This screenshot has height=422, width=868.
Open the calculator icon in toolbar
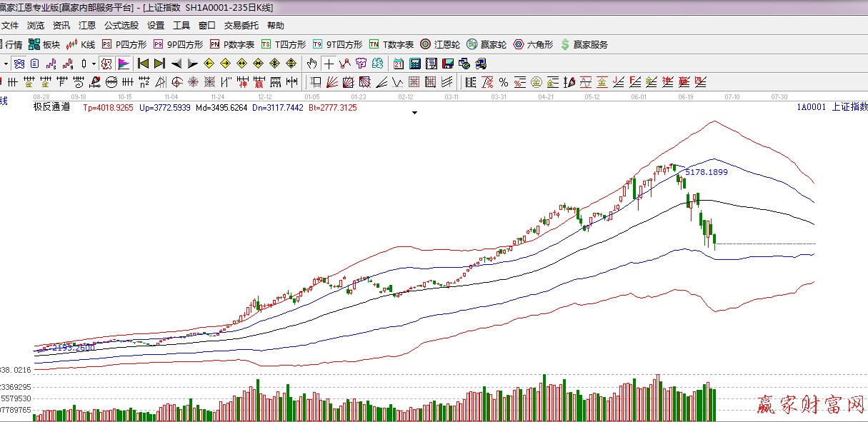click(415, 63)
